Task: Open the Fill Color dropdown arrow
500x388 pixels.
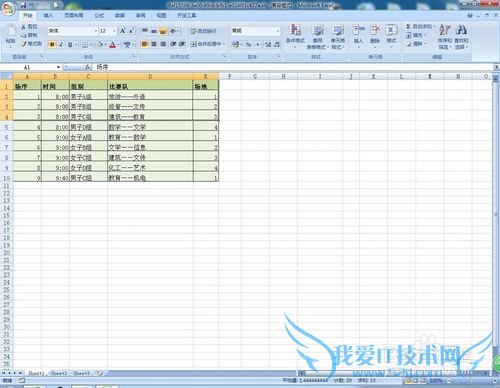Action: 105,44
